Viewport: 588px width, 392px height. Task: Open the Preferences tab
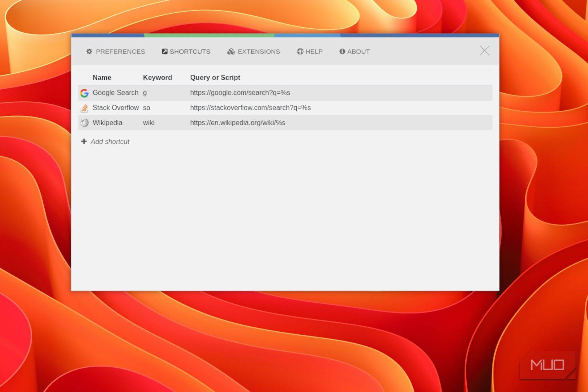point(115,52)
